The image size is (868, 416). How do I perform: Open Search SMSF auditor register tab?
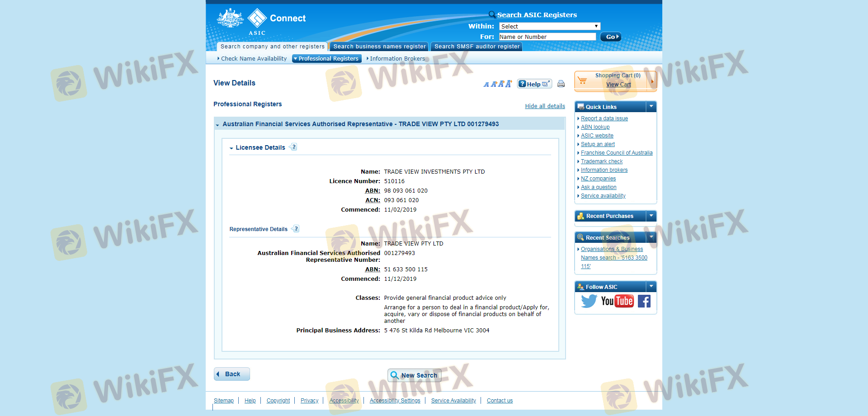pyautogui.click(x=476, y=47)
